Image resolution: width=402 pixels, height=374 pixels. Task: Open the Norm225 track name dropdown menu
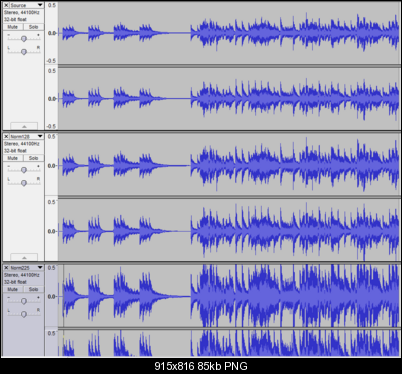click(x=27, y=268)
